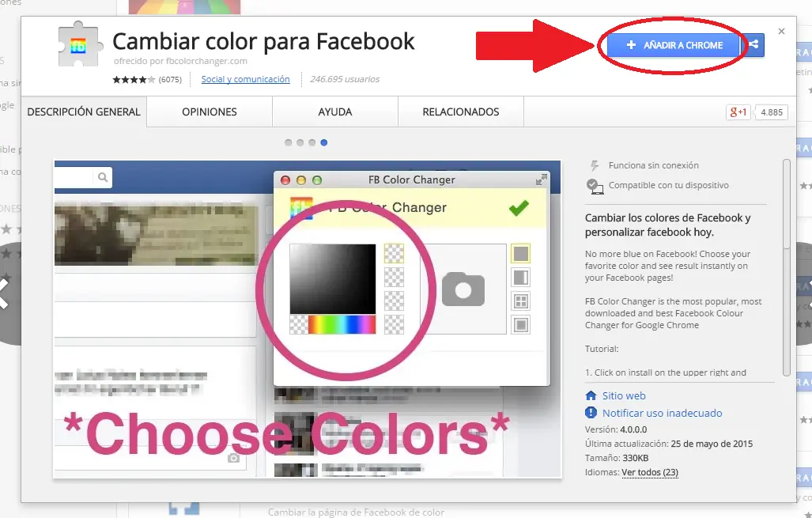Click the Social y comunicación category link

coord(245,79)
